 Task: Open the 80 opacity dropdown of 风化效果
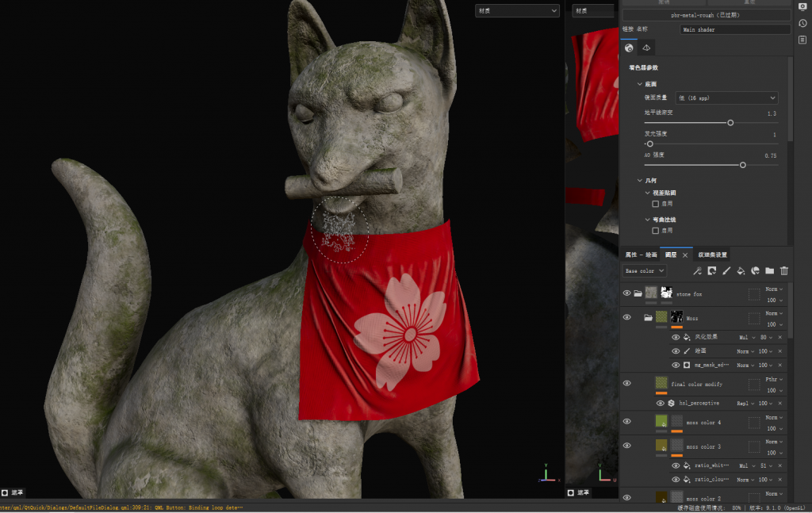(766, 337)
